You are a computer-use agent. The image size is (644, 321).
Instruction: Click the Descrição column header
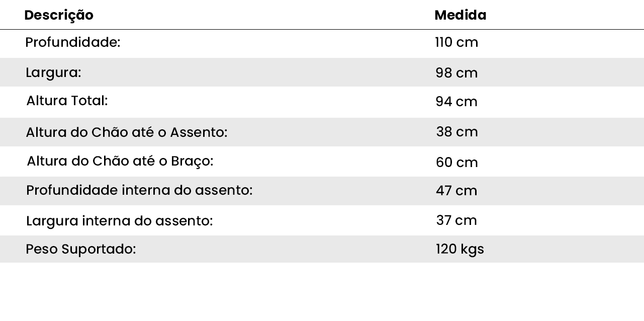(59, 15)
